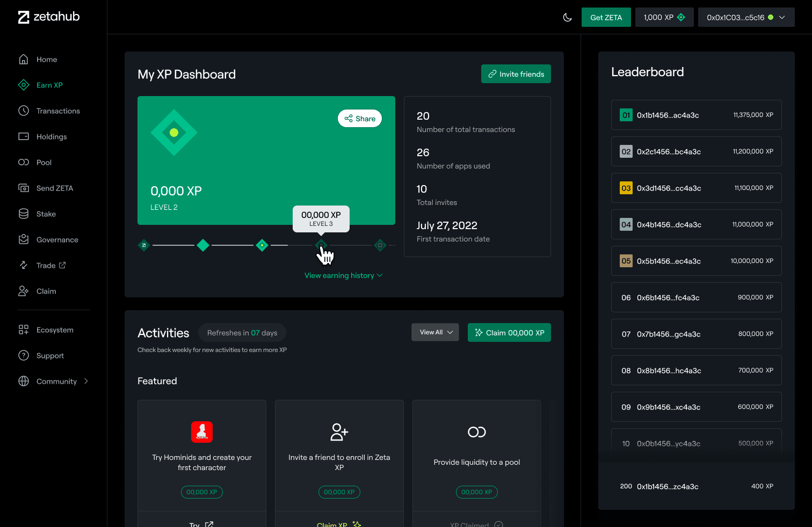Image resolution: width=812 pixels, height=527 pixels.
Task: Expand View earning history
Action: click(344, 275)
